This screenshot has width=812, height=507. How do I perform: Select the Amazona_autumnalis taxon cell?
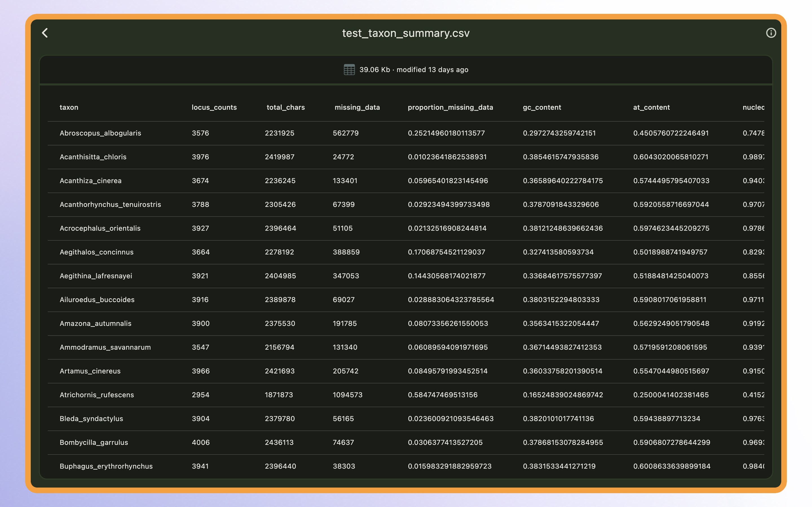pos(96,323)
